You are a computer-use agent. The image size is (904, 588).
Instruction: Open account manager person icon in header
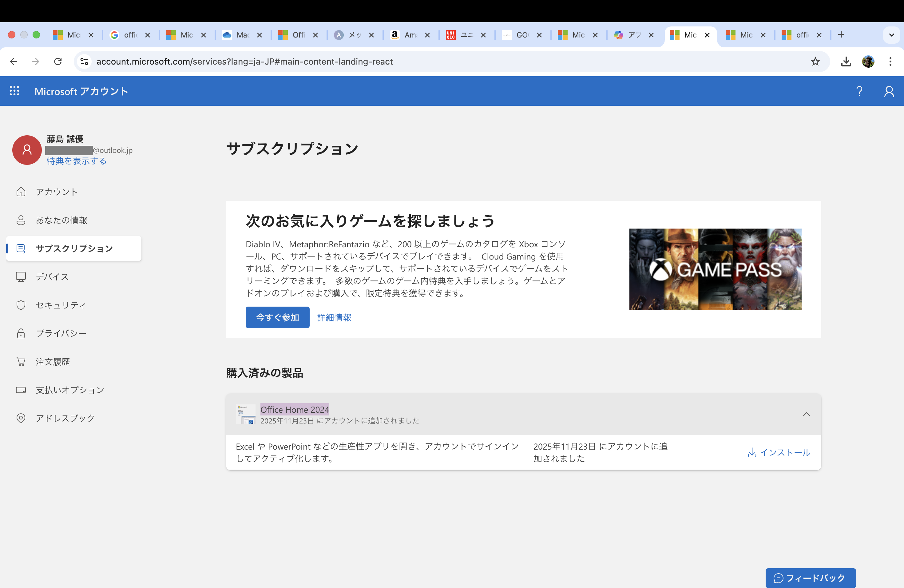pos(889,91)
